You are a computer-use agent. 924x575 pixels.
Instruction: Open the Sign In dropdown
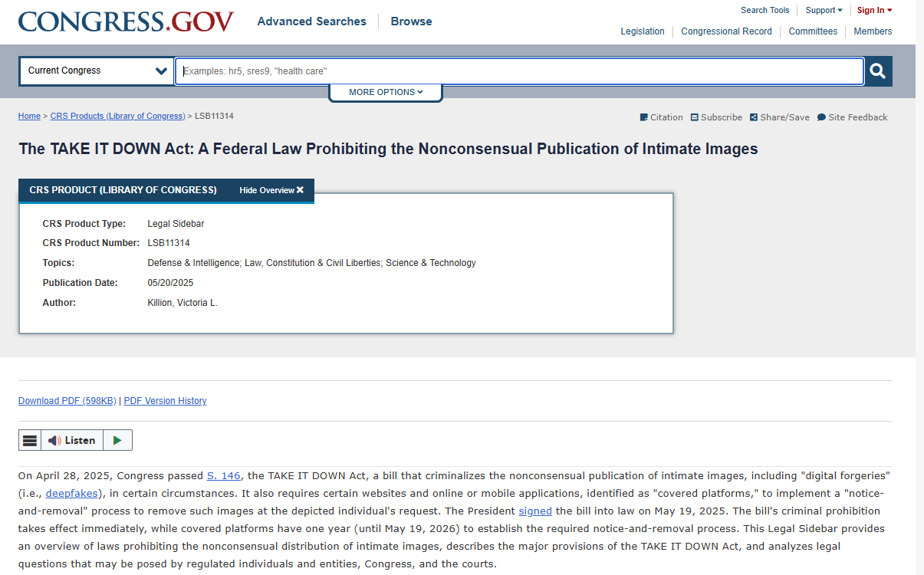(874, 11)
